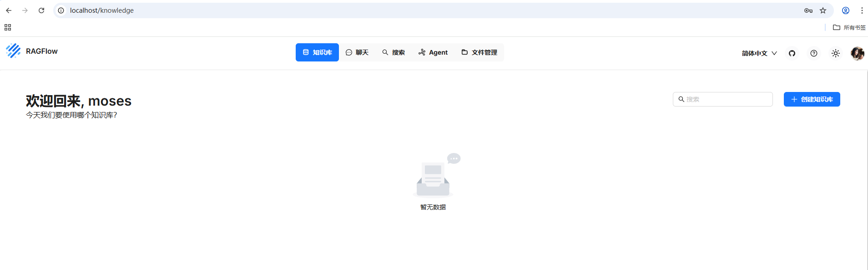Screen dimensions: 868x270
Task: Bookmark this page with star icon
Action: click(823, 10)
